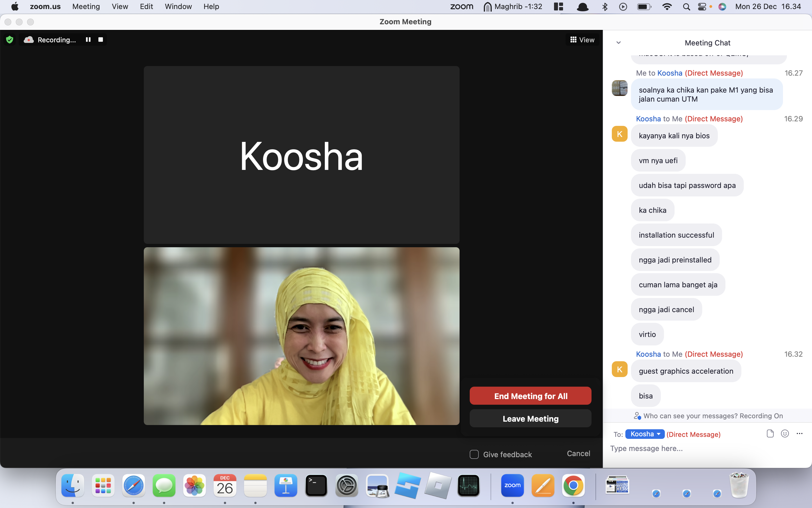Collapse the Meeting Chat panel chevron
812x508 pixels.
coord(618,43)
